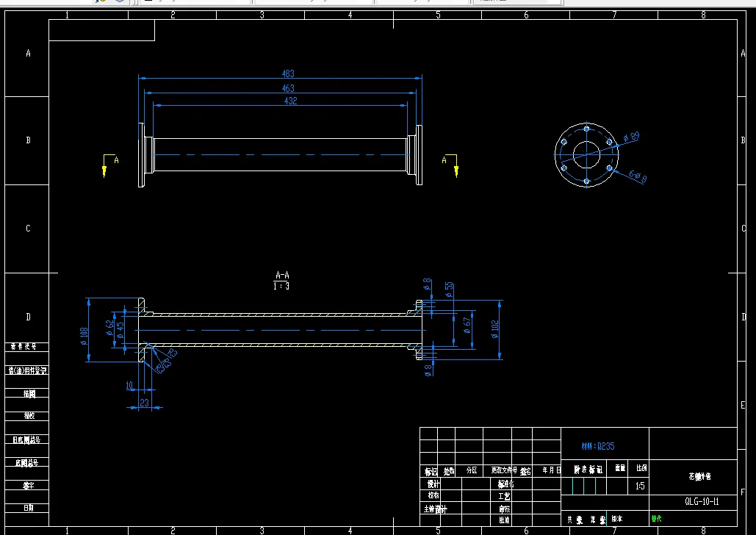The width and height of the screenshot is (756, 535).
Task: Select the 463 length dimension
Action: tap(288, 88)
